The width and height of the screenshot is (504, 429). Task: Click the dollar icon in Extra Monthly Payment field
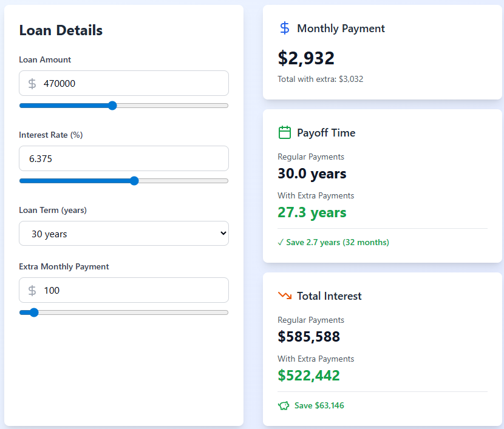(32, 291)
